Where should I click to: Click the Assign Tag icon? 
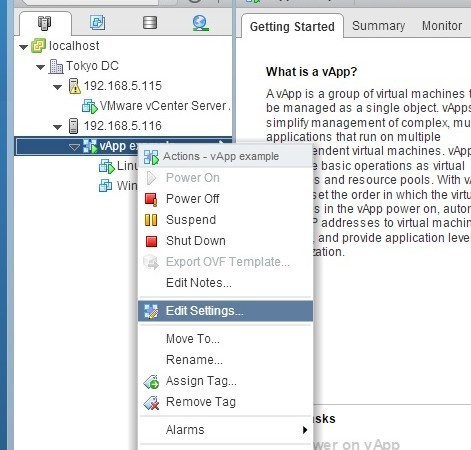(x=151, y=382)
